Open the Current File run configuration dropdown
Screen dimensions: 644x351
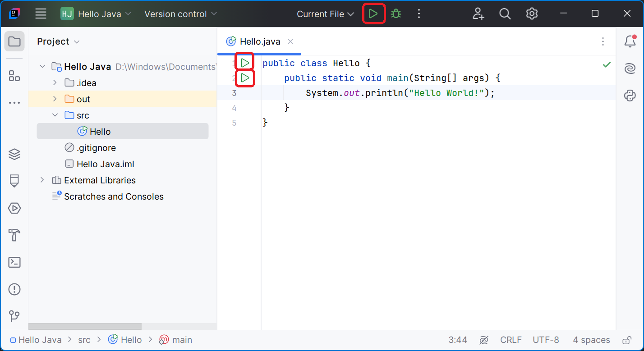[325, 14]
